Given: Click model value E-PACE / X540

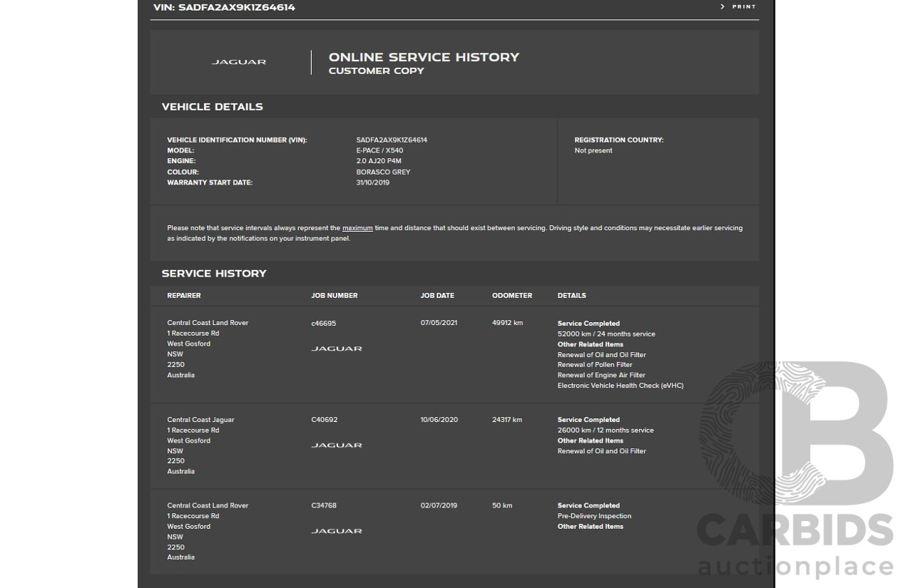Looking at the screenshot, I should pyautogui.click(x=379, y=150).
